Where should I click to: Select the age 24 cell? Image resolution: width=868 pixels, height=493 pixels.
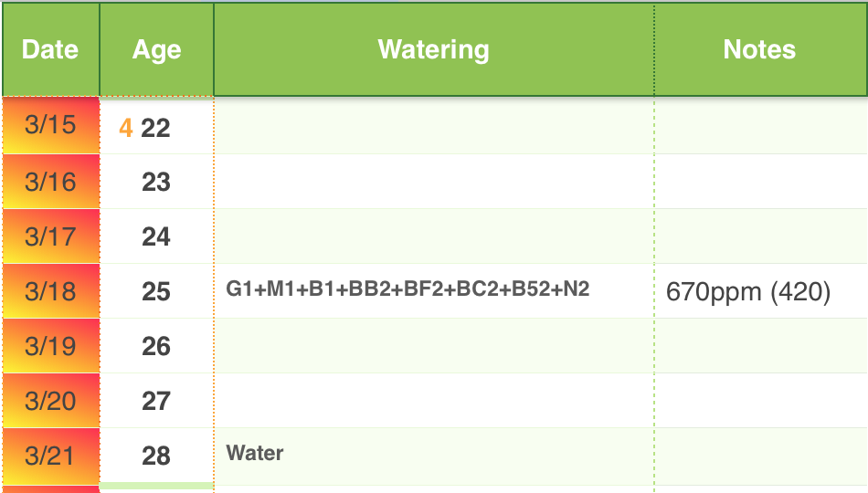point(156,236)
